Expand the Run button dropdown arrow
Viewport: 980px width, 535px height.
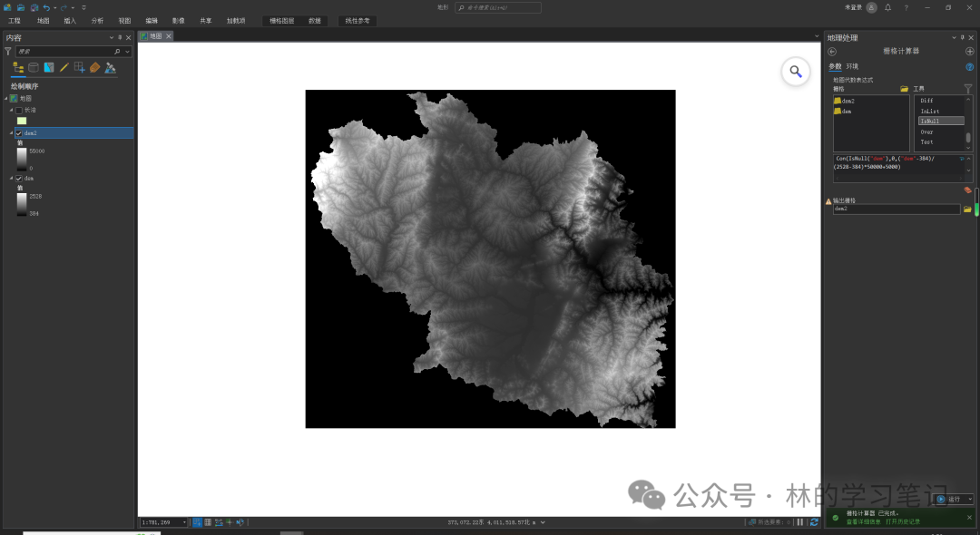(x=970, y=500)
